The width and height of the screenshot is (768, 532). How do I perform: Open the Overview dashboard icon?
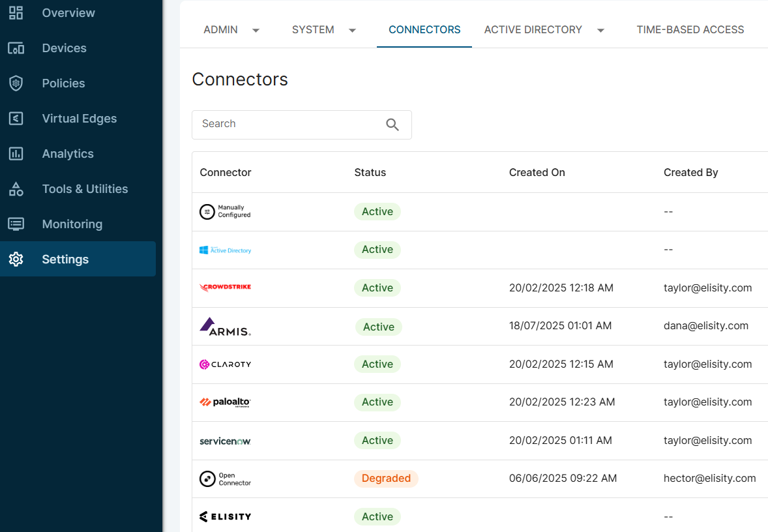point(16,12)
